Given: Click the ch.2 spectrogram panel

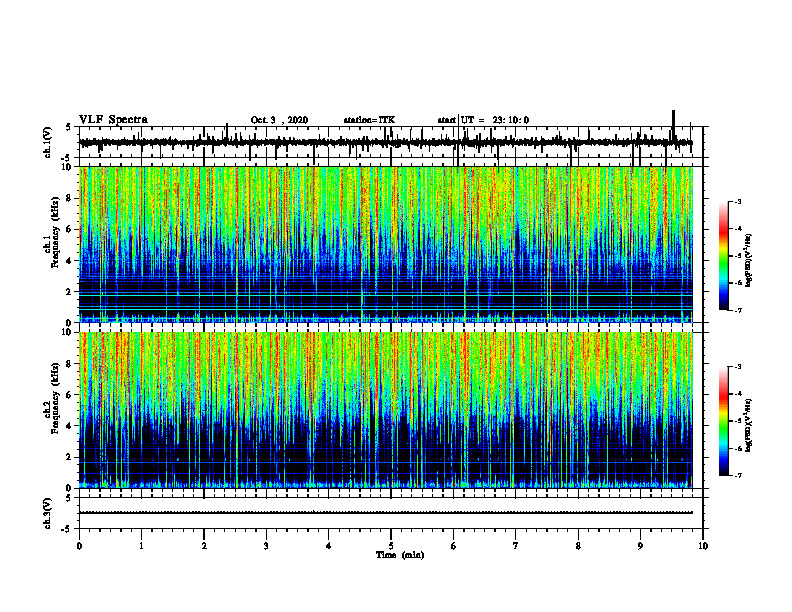Looking at the screenshot, I should point(386,410).
